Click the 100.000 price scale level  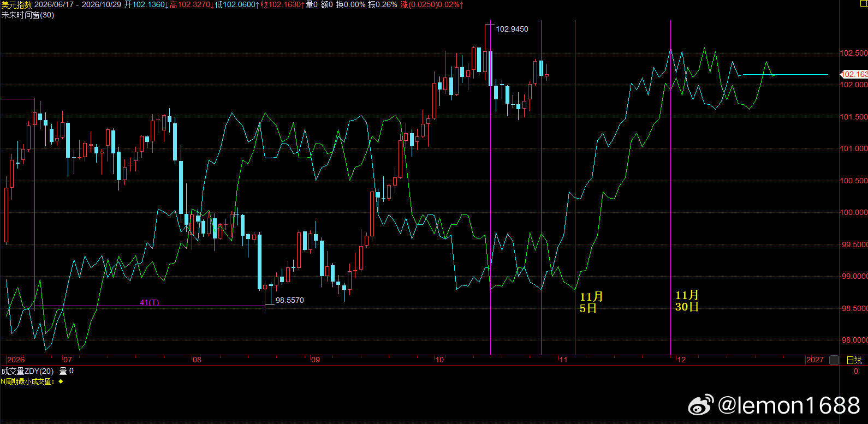click(x=853, y=212)
